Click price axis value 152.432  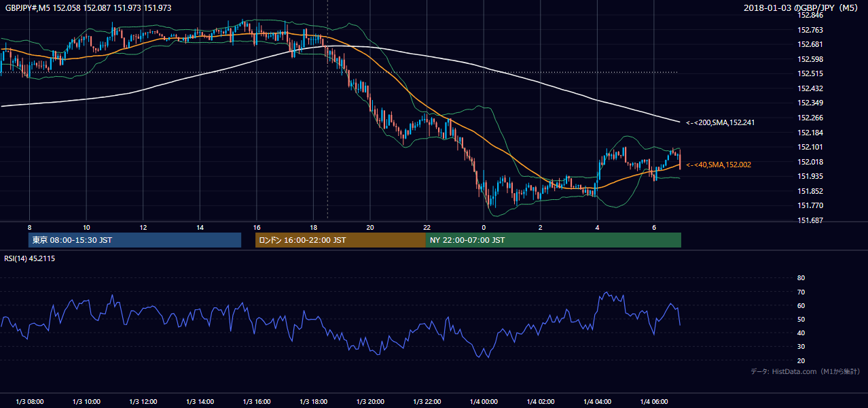coord(810,88)
